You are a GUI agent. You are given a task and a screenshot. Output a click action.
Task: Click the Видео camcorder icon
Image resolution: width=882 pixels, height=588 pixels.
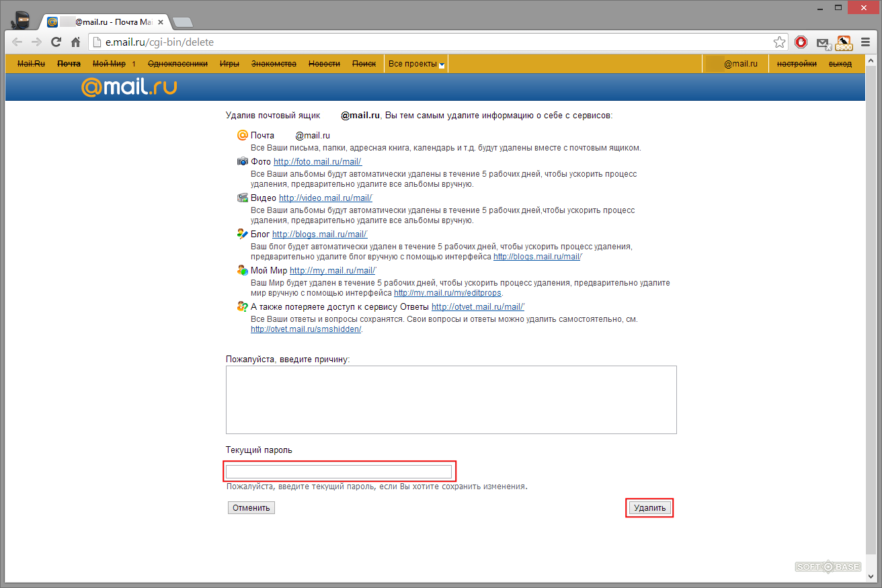pos(243,198)
